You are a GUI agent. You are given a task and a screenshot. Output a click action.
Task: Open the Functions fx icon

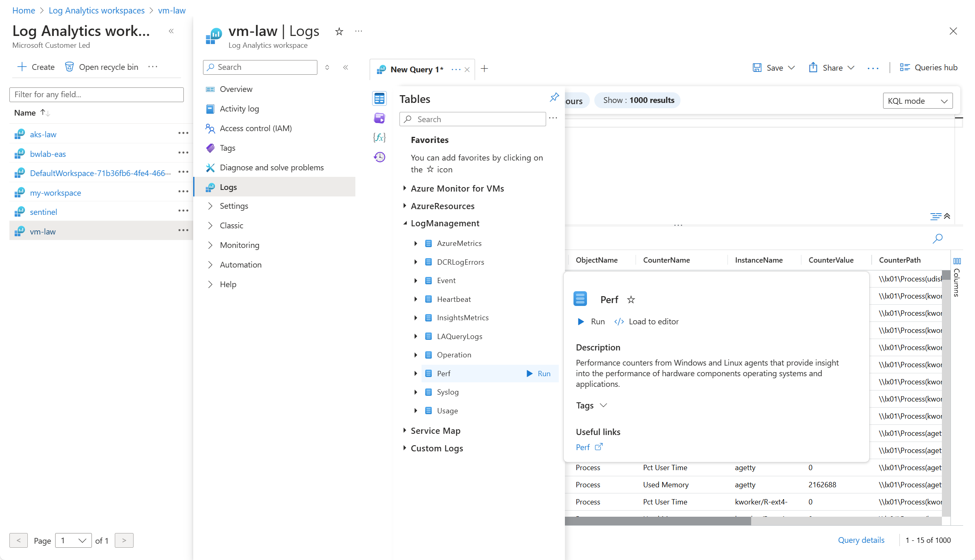[379, 138]
